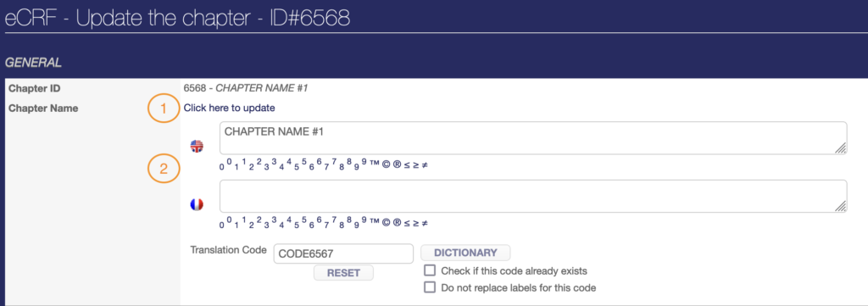Insert registered symbol under French field
The width and height of the screenshot is (868, 306).
397,223
